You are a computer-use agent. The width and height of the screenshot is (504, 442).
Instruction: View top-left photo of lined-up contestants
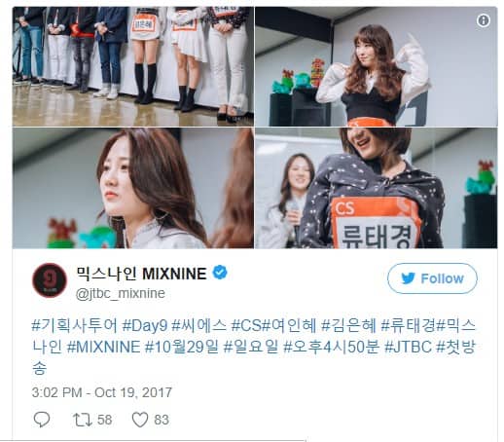tap(133, 66)
